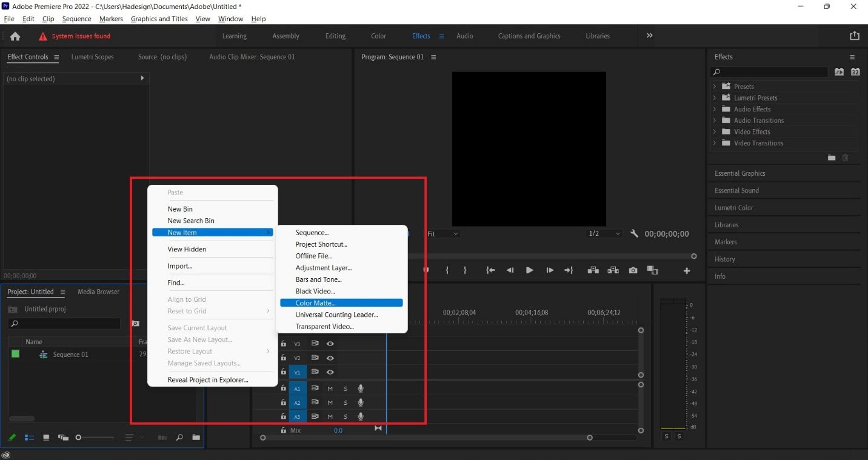
Task: Expand Audio Effects folder
Action: (x=715, y=109)
